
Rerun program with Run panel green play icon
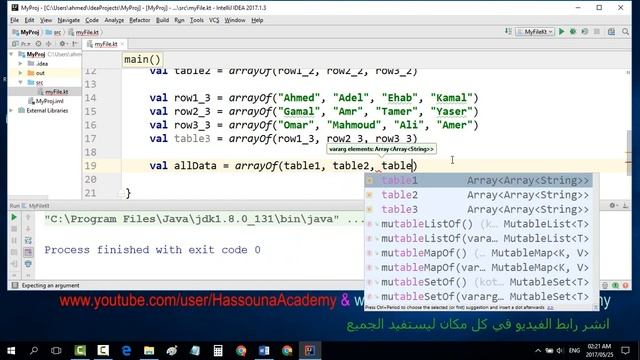pos(14,217)
